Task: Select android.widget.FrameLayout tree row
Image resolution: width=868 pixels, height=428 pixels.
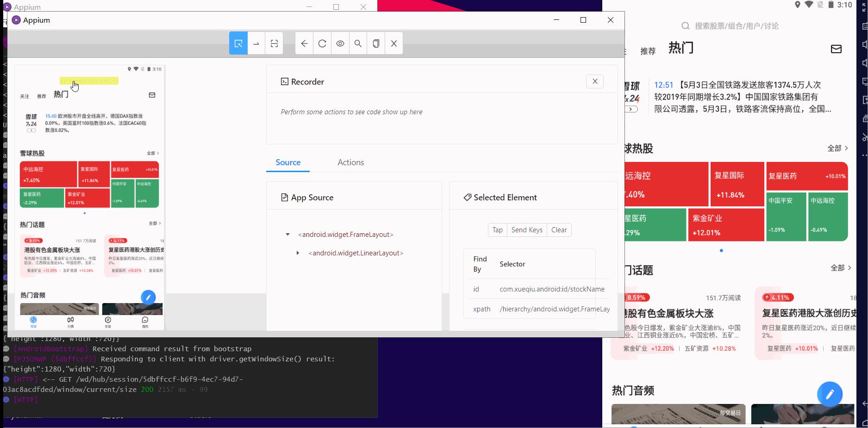Action: click(x=346, y=235)
